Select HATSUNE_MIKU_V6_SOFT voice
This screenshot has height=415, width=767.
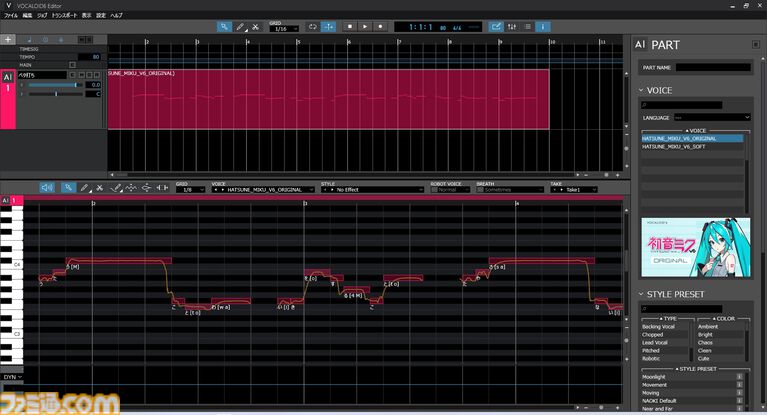pos(693,146)
